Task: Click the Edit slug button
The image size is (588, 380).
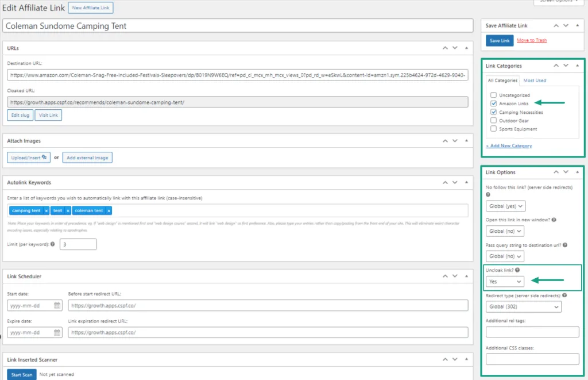Action: click(x=20, y=116)
